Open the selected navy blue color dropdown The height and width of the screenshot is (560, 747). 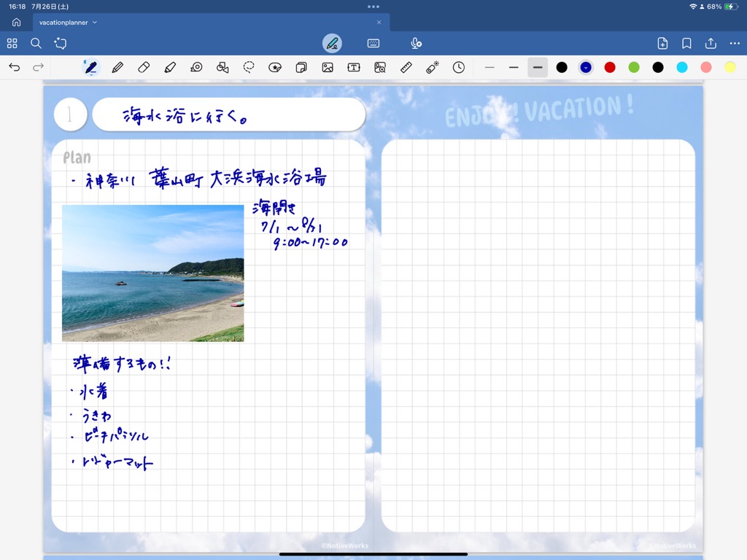586,68
